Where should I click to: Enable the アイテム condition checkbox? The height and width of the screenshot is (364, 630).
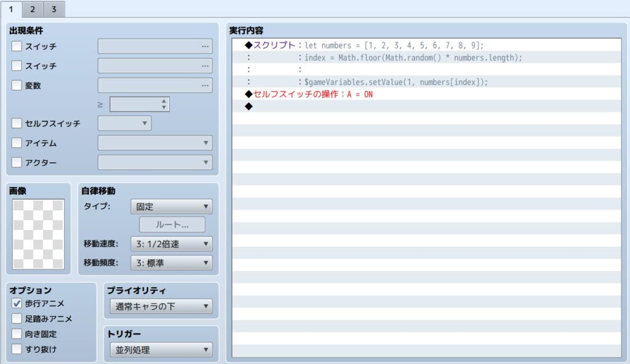tap(17, 143)
